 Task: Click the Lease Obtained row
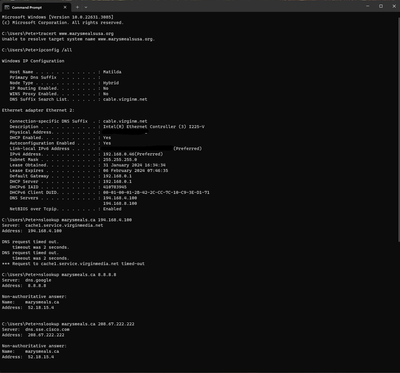pos(87,165)
